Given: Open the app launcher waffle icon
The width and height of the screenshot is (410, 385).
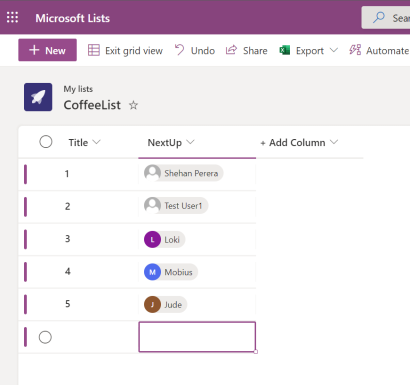Looking at the screenshot, I should [12, 17].
